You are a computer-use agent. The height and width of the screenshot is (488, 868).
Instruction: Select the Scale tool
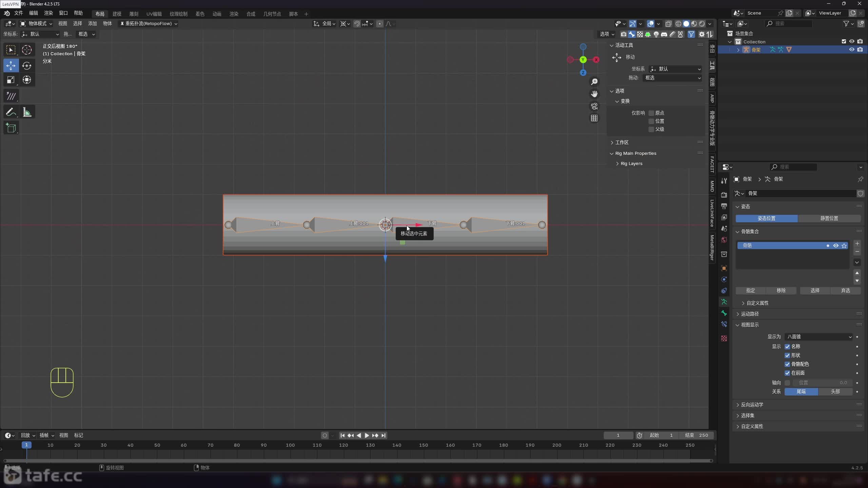tap(11, 80)
